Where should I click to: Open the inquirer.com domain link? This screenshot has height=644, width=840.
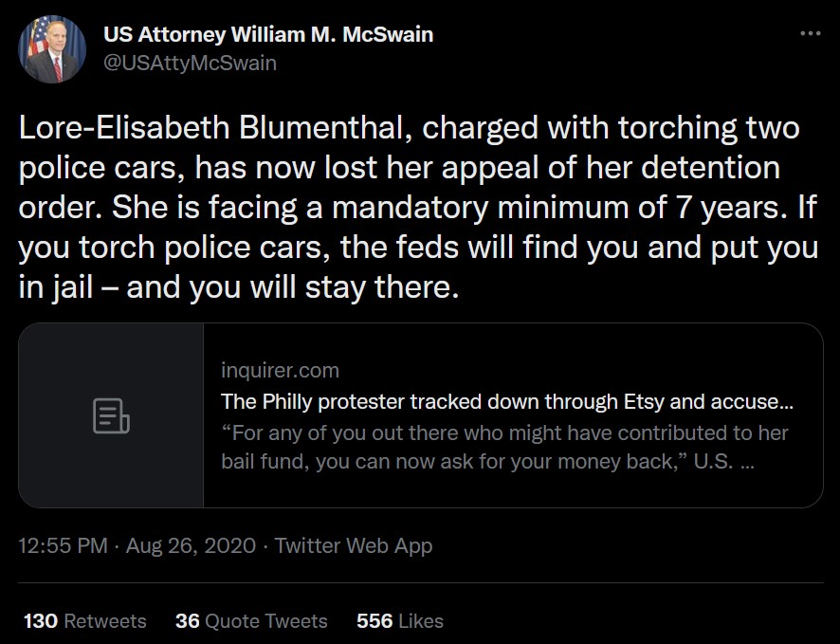(x=280, y=370)
